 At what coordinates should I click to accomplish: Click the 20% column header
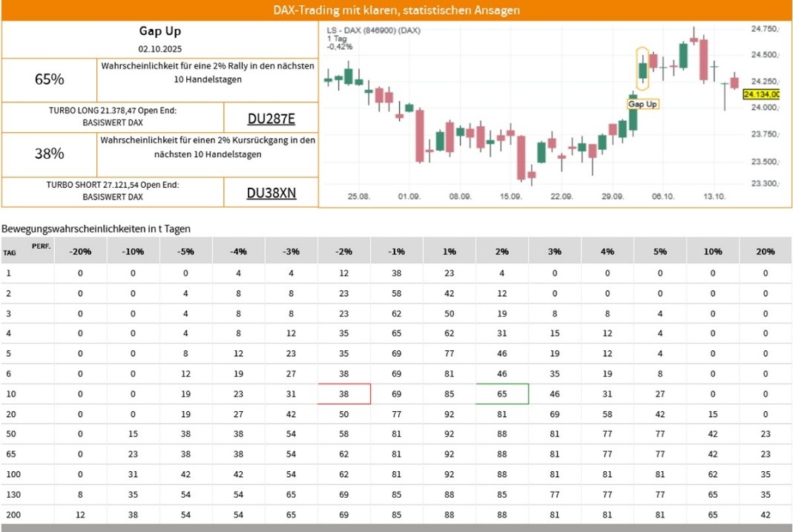[765, 252]
